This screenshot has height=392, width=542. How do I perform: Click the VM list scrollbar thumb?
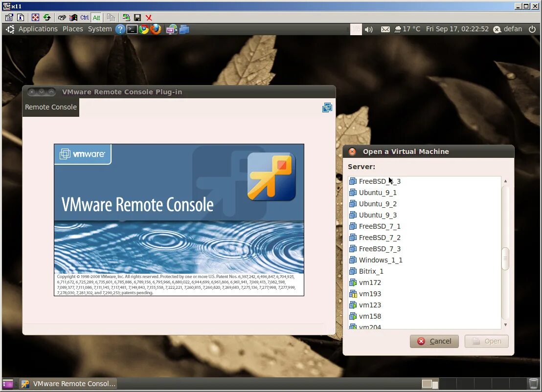tap(505, 259)
